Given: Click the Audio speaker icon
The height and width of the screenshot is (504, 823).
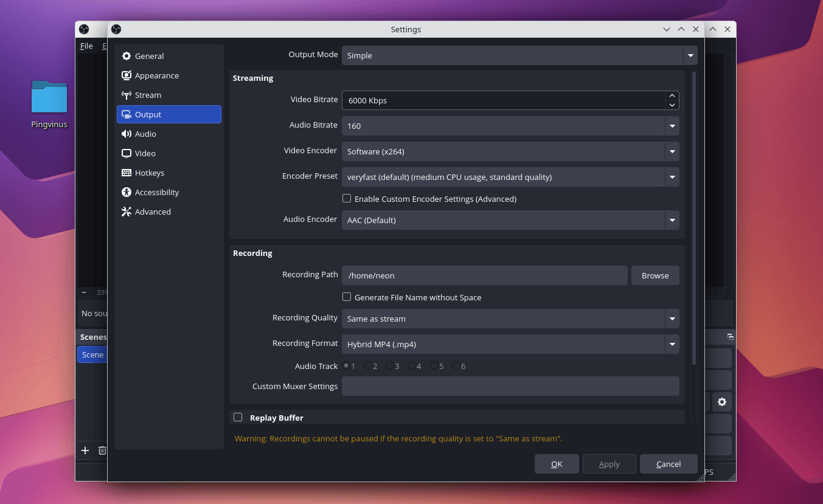Looking at the screenshot, I should (x=127, y=134).
